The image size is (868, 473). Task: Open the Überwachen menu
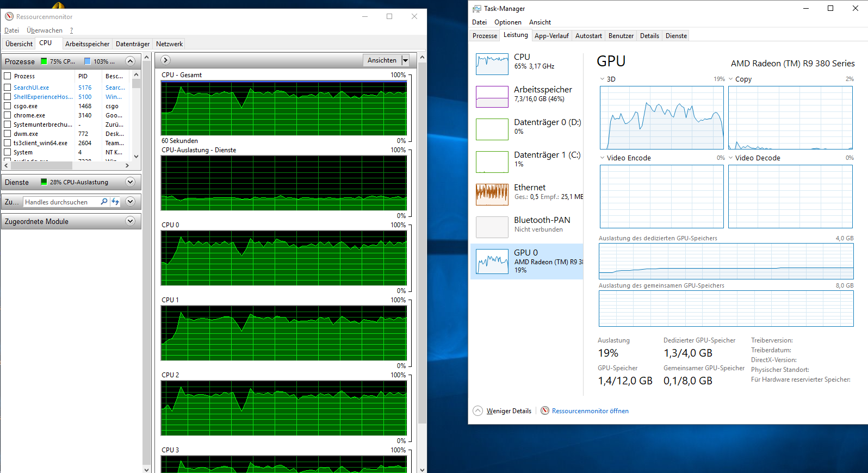click(x=45, y=30)
